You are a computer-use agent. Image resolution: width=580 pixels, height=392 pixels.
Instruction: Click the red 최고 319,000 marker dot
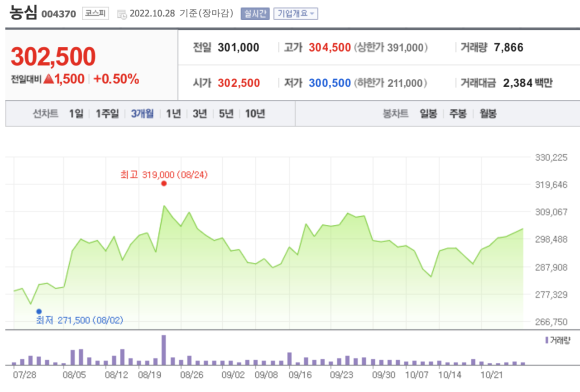164,183
